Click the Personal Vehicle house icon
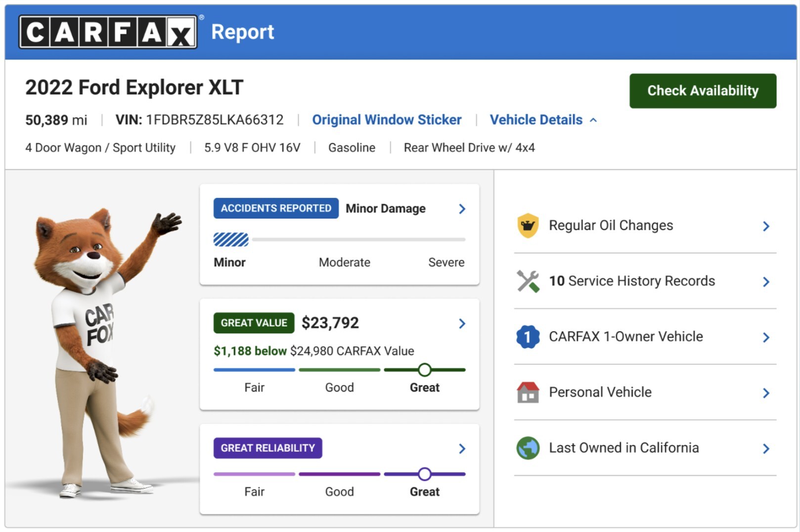Viewport: 800px width, 532px height. [528, 393]
